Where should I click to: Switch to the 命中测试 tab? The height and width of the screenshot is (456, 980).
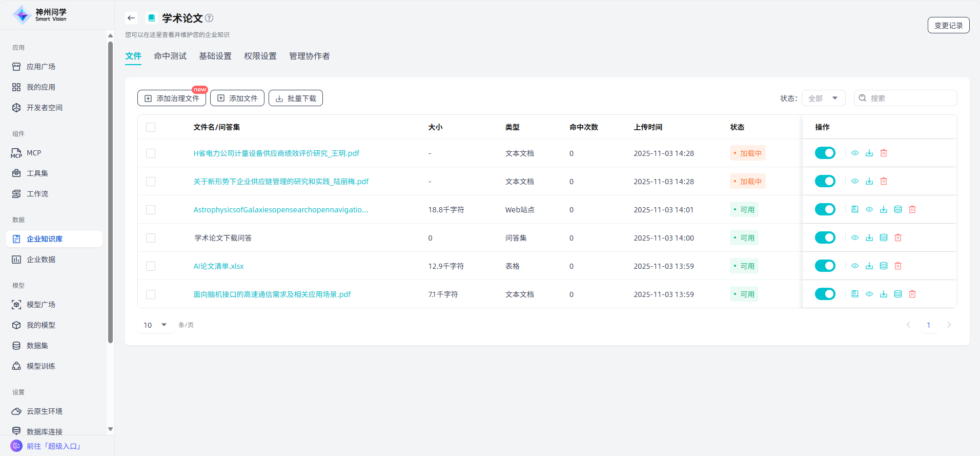170,56
